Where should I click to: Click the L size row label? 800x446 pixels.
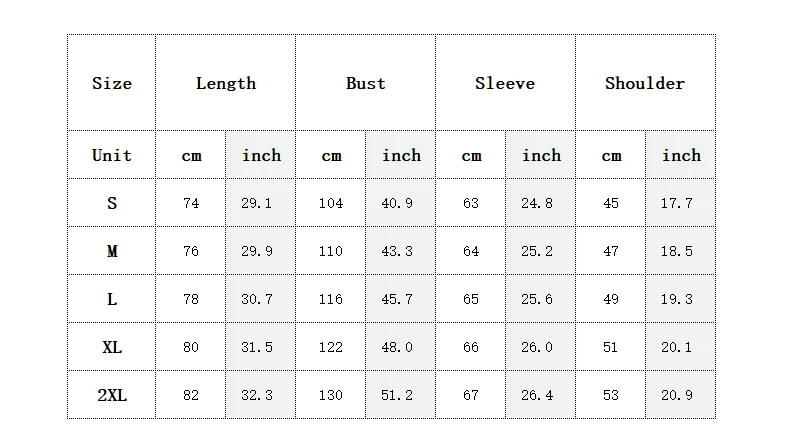tap(112, 299)
